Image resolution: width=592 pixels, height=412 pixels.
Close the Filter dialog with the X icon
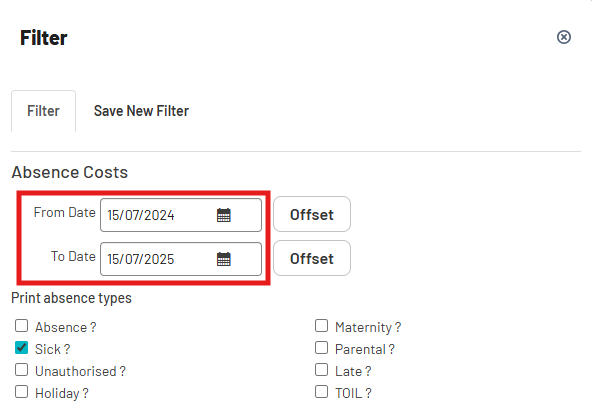(564, 37)
